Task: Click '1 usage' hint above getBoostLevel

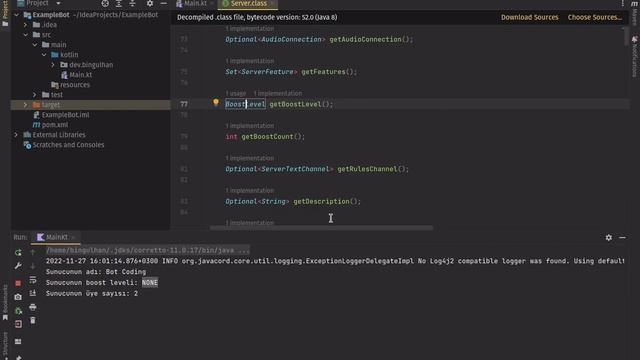Action: pyautogui.click(x=236, y=93)
